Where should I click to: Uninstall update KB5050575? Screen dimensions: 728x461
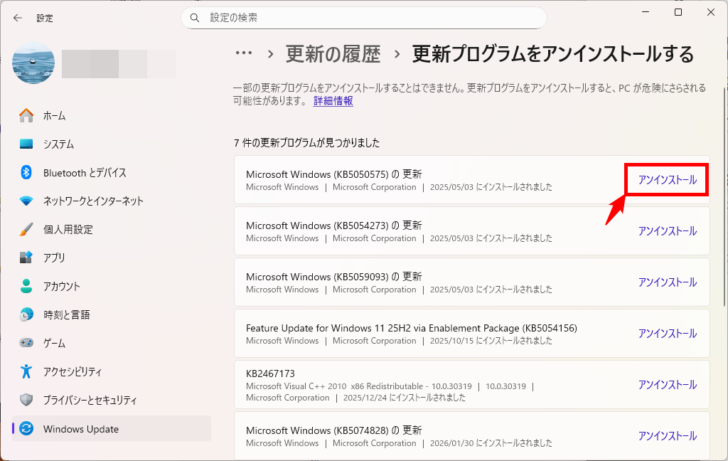point(667,180)
